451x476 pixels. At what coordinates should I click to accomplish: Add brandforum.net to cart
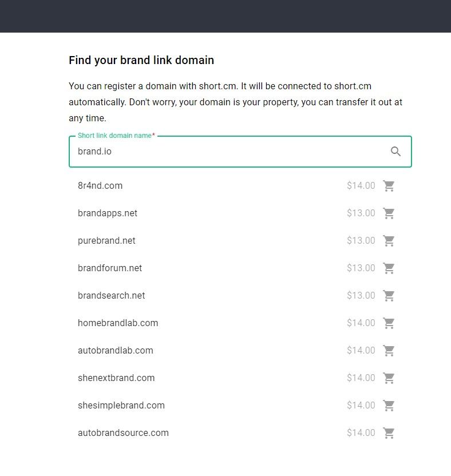[389, 268]
